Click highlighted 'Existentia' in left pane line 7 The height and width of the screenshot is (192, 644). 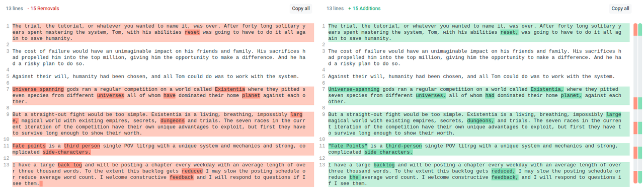click(230, 89)
